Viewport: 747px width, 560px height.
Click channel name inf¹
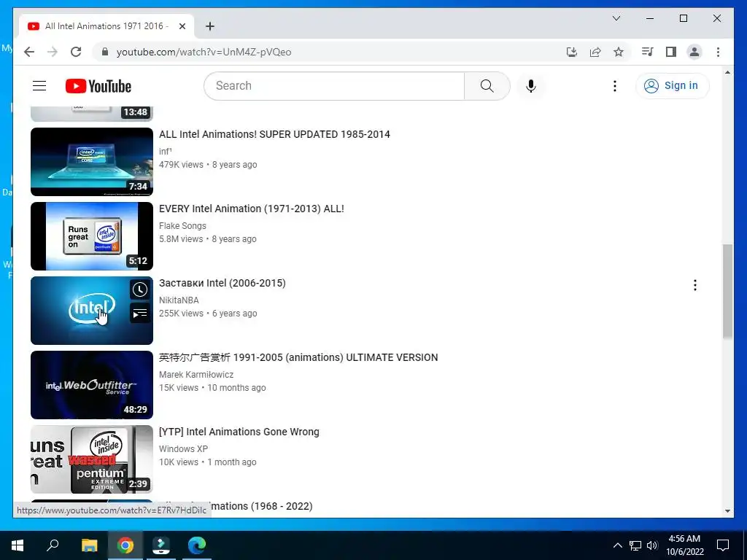166,152
